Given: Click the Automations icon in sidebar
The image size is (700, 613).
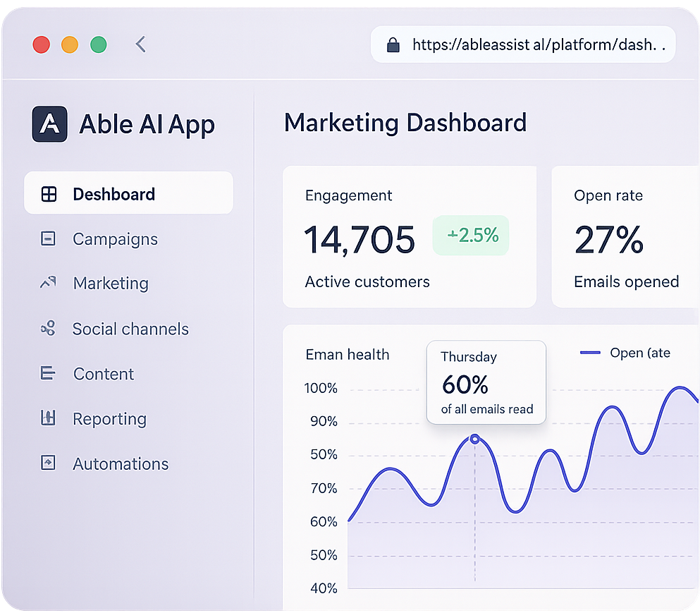Looking at the screenshot, I should click(x=48, y=463).
